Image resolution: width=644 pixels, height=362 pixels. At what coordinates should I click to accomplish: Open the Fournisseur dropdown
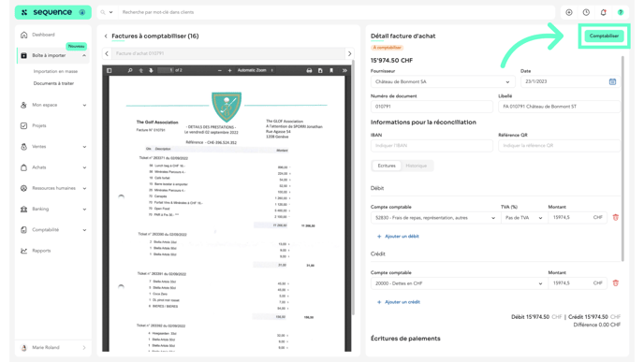pos(443,81)
